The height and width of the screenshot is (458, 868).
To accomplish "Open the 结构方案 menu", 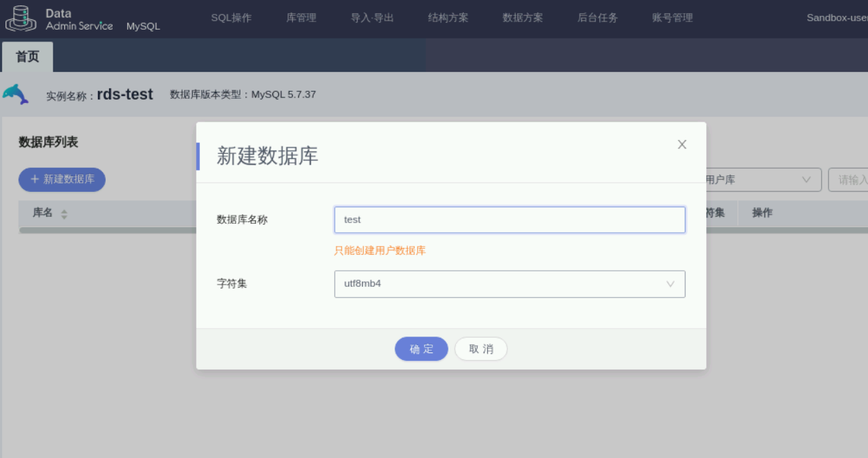I will click(x=448, y=18).
